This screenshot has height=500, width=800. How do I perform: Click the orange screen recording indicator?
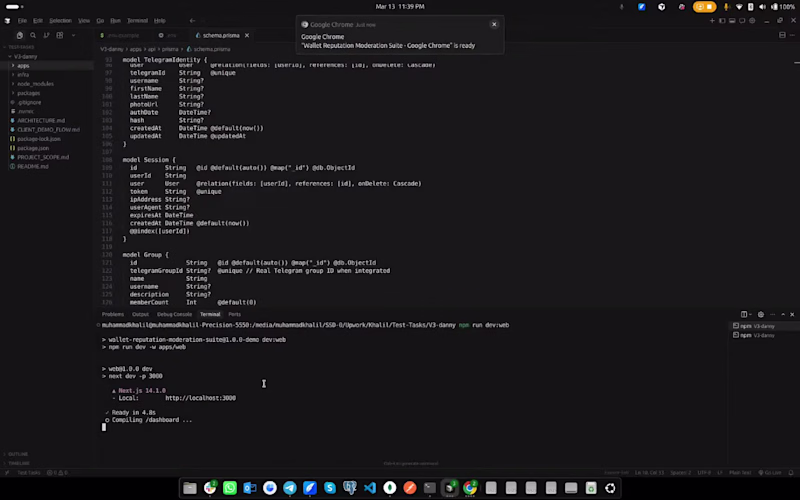coord(705,7)
